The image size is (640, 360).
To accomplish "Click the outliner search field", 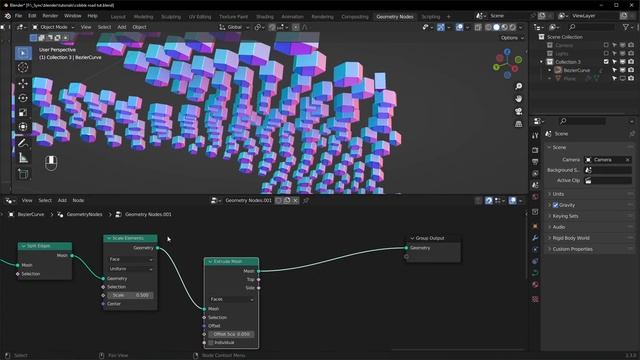I will pos(591,27).
